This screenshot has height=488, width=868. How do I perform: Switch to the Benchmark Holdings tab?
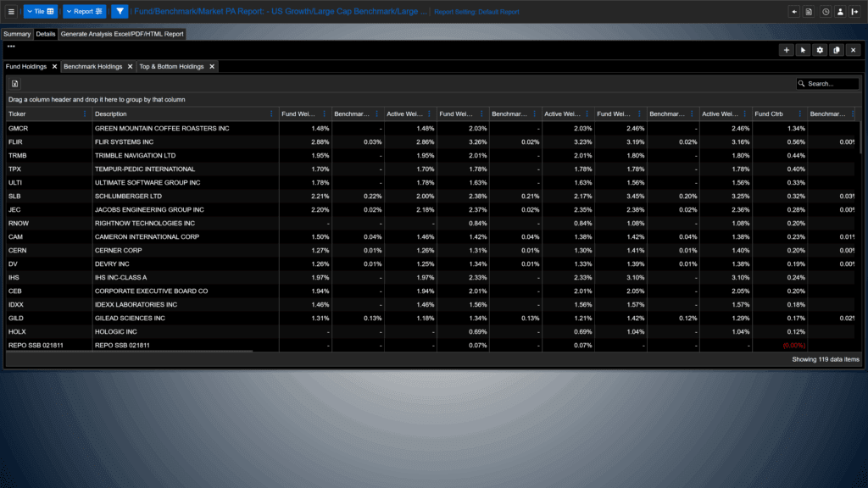(x=93, y=66)
